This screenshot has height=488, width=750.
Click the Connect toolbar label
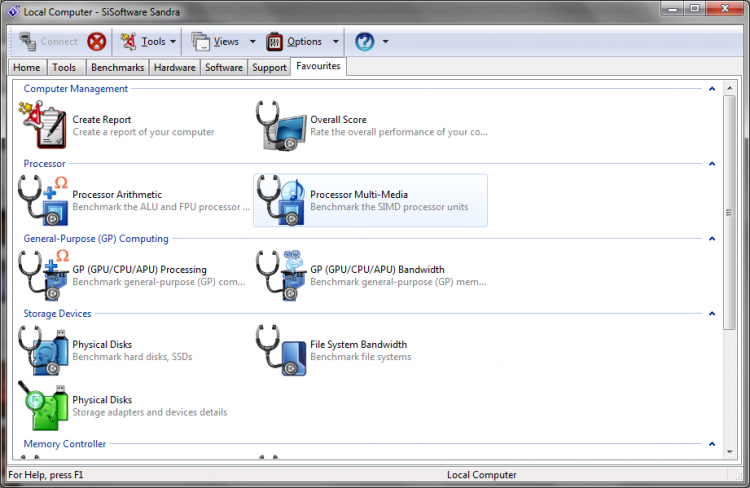[x=59, y=42]
